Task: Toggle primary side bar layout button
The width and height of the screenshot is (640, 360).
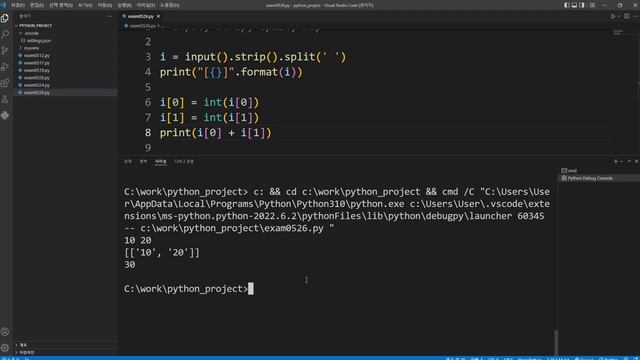Action: point(567,5)
